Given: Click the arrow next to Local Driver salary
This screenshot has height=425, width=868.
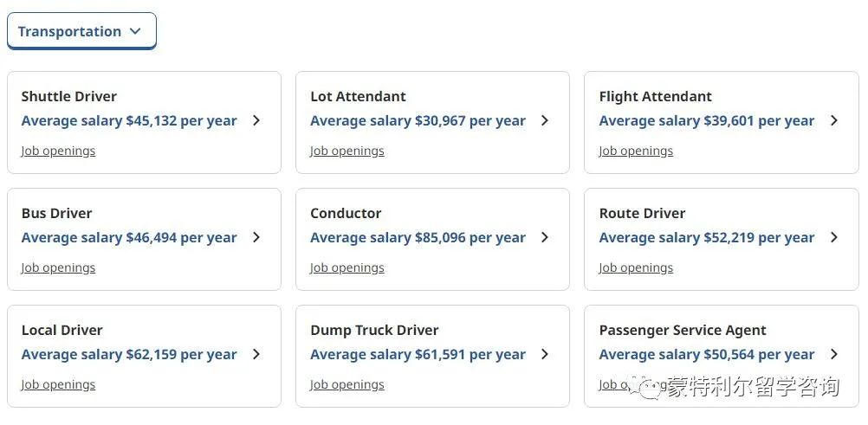Looking at the screenshot, I should [256, 354].
